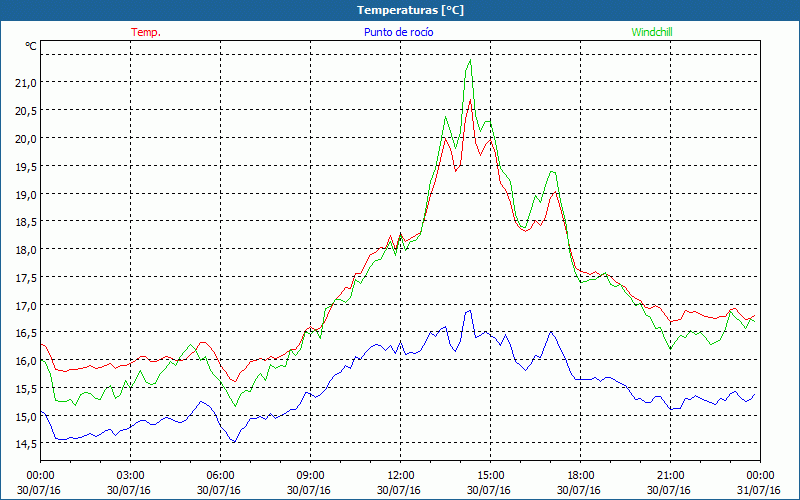Click the 15,0 y-axis value

tap(27, 417)
